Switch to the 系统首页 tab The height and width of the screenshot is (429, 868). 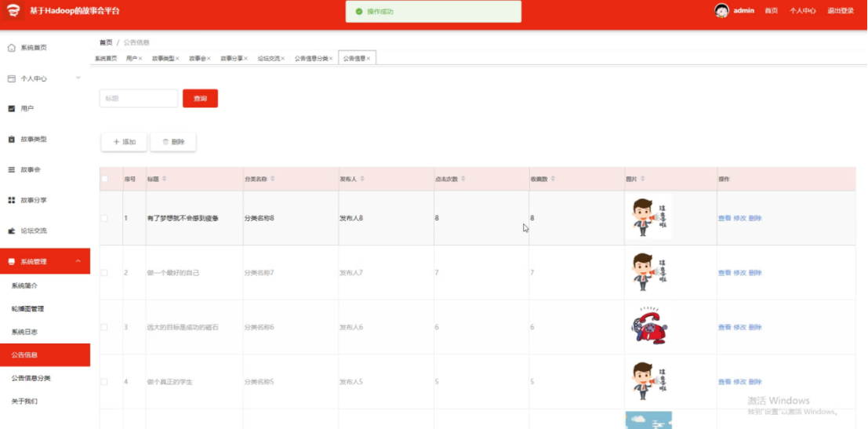(106, 58)
